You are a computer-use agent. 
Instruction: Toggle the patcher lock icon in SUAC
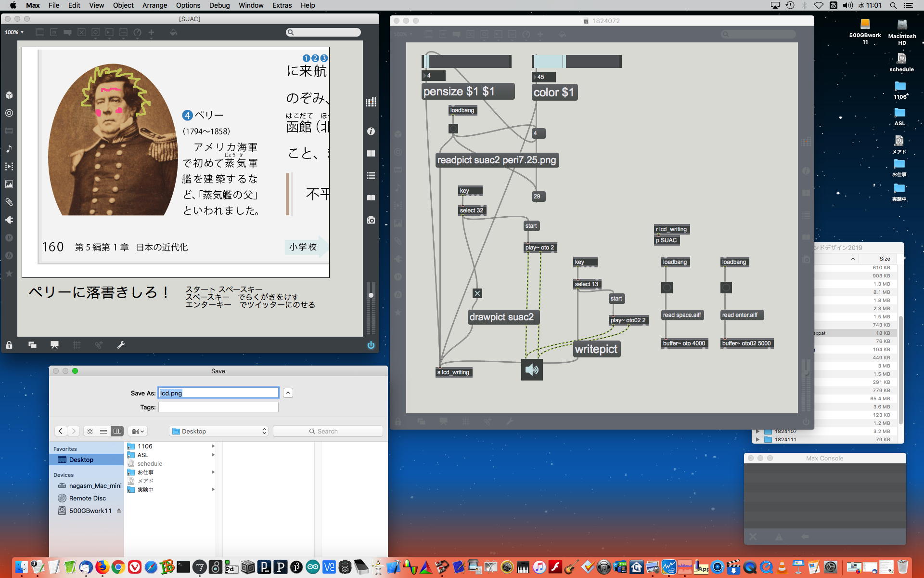(9, 345)
